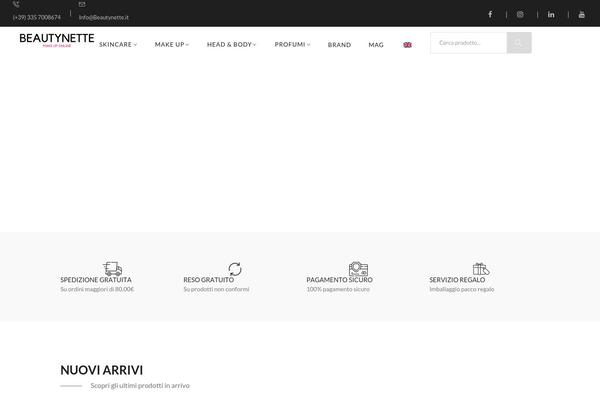600x400 pixels.
Task: Expand the PROFUMI menu
Action: click(292, 44)
